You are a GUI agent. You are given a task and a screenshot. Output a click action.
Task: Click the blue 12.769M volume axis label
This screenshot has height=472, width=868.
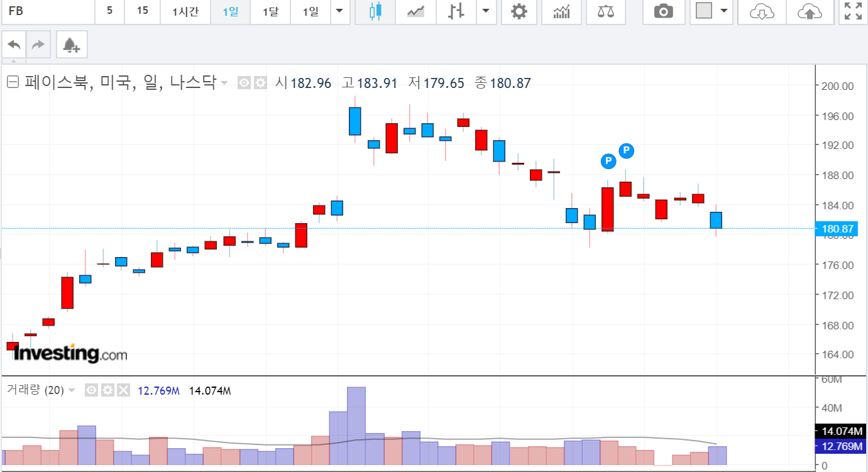point(840,447)
